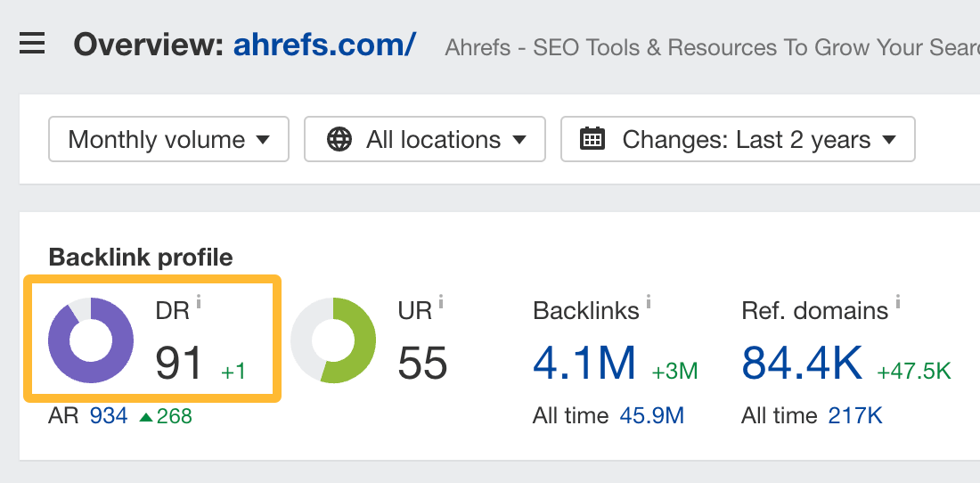Click the +1 DR change
Image resolution: width=980 pixels, height=483 pixels.
coord(233,372)
